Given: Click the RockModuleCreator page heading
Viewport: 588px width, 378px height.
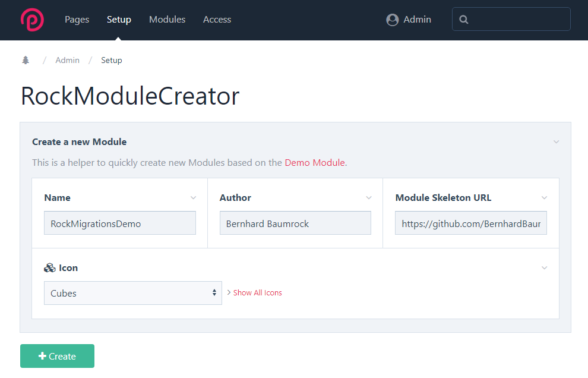Looking at the screenshot, I should coord(129,96).
